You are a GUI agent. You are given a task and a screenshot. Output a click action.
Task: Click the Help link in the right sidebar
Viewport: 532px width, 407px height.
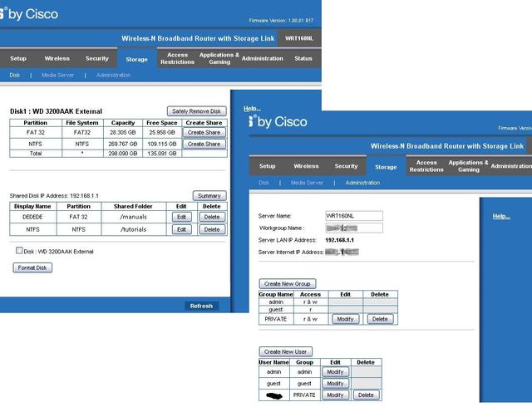[x=501, y=217]
